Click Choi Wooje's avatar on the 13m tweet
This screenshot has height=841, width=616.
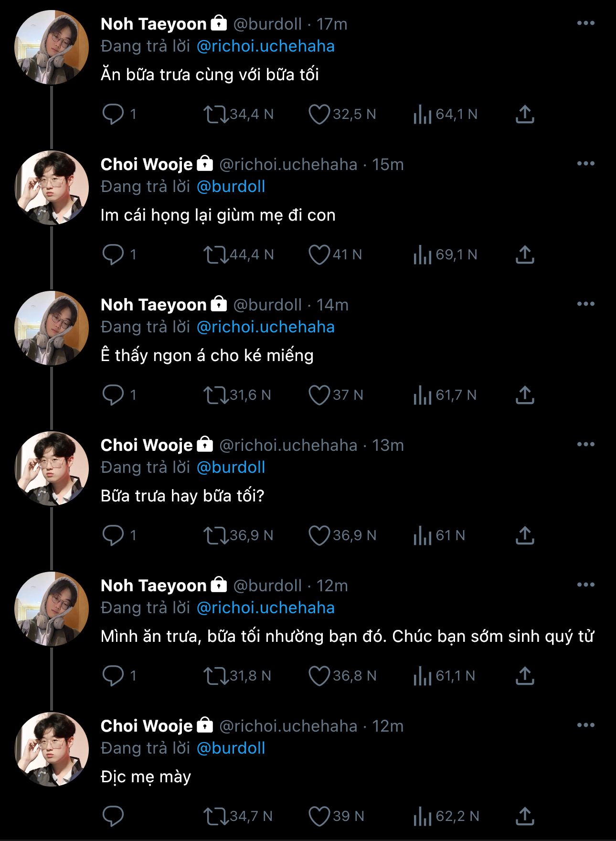52,468
